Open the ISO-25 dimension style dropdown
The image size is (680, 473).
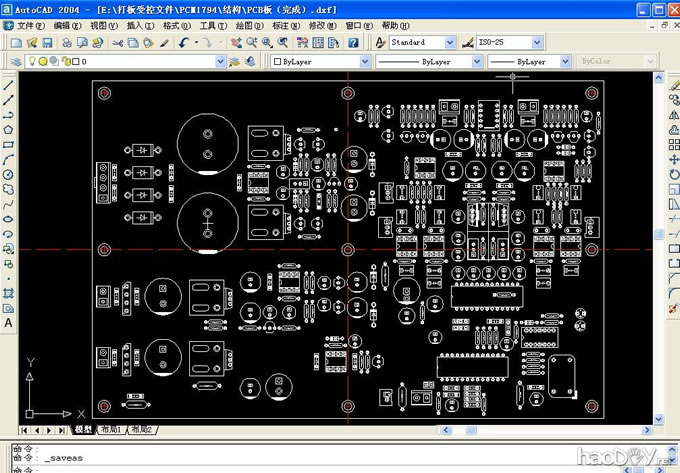[537, 43]
